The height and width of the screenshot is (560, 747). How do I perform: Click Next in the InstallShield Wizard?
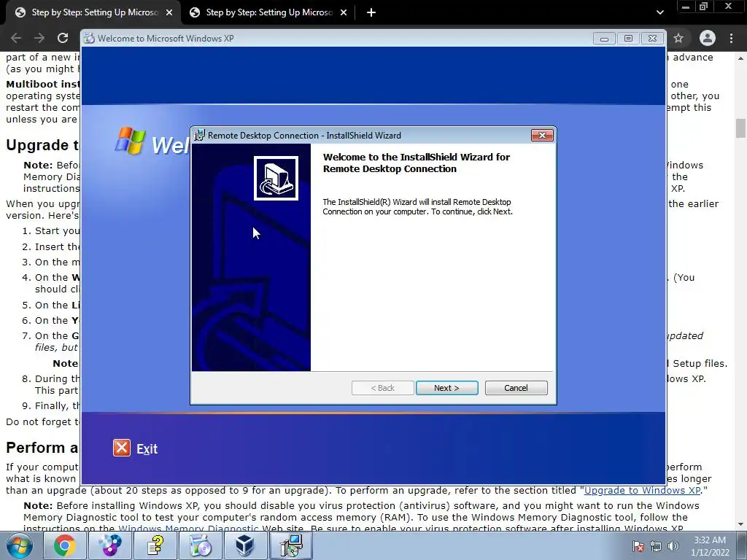click(x=447, y=388)
